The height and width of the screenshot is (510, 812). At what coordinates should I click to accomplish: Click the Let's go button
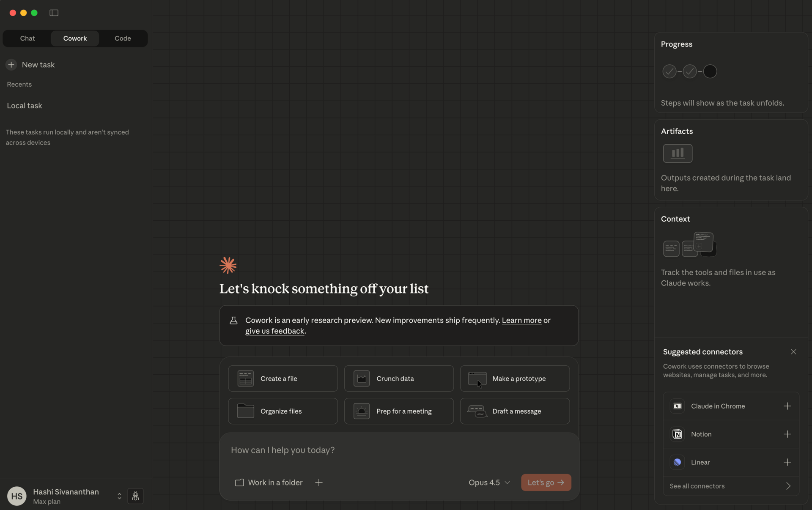coord(546,483)
